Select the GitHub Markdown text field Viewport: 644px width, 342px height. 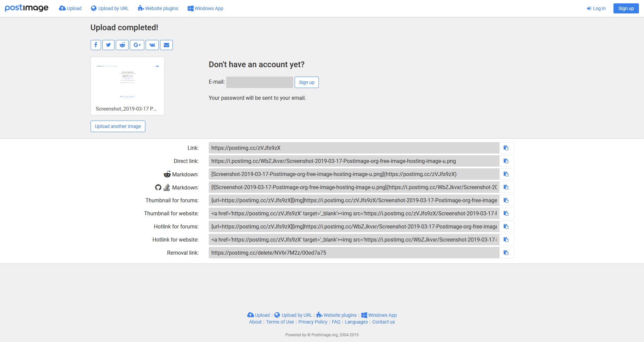pyautogui.click(x=354, y=187)
